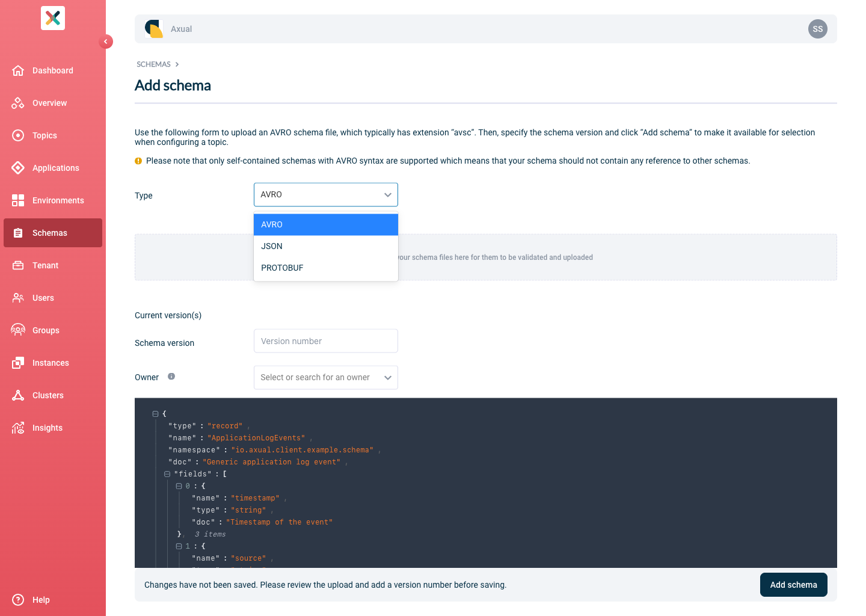
Task: Click the Owner info icon
Action: pyautogui.click(x=171, y=377)
